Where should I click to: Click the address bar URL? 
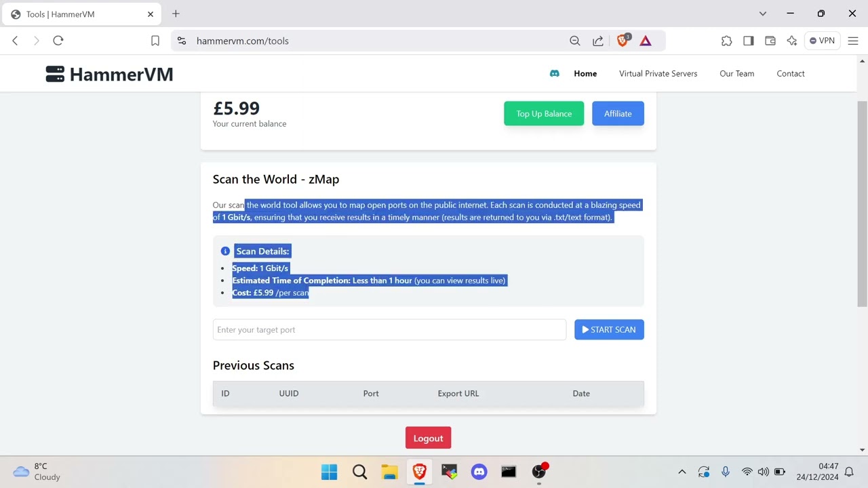tap(243, 41)
